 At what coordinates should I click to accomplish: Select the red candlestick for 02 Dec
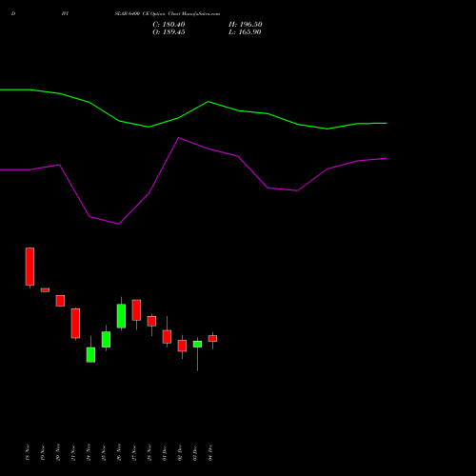(182, 346)
